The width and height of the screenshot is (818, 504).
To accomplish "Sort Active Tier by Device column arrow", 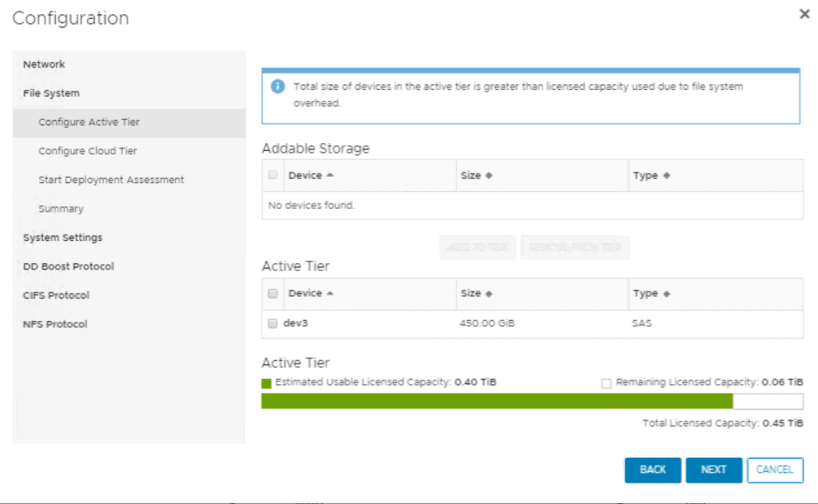I will pyautogui.click(x=330, y=293).
